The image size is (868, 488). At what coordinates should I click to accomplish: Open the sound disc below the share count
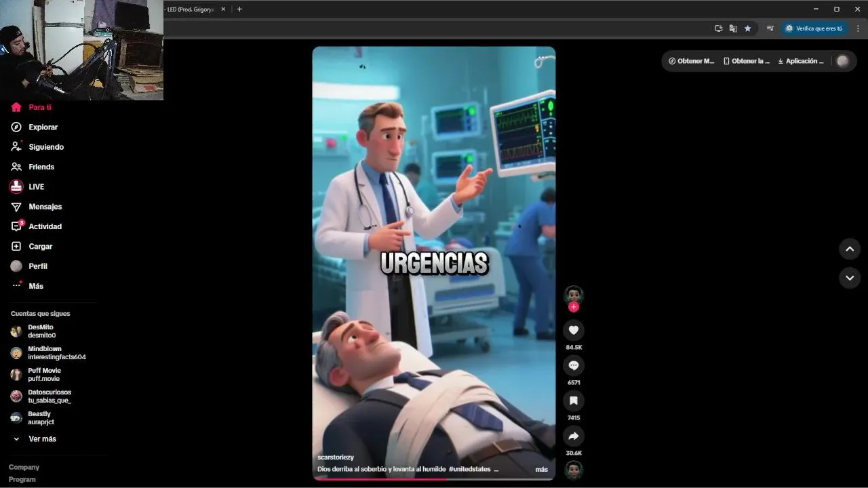click(x=574, y=470)
